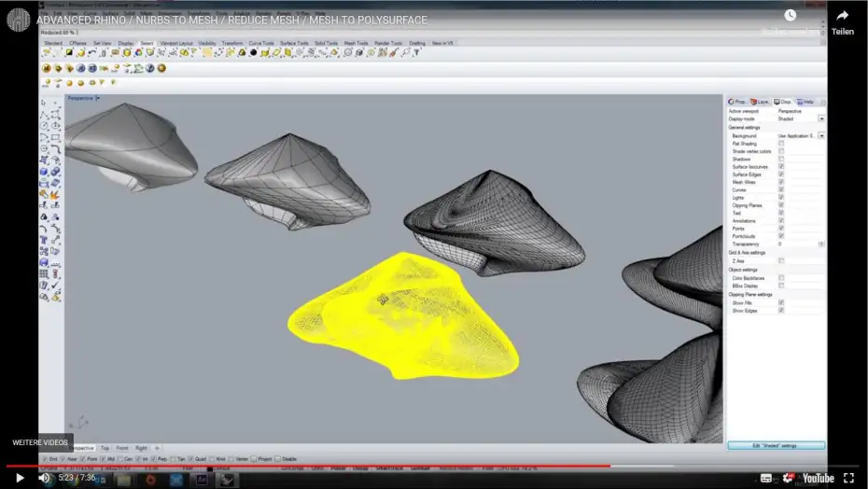
Task: Select the yellow highlighted mesh object
Action: (402, 316)
